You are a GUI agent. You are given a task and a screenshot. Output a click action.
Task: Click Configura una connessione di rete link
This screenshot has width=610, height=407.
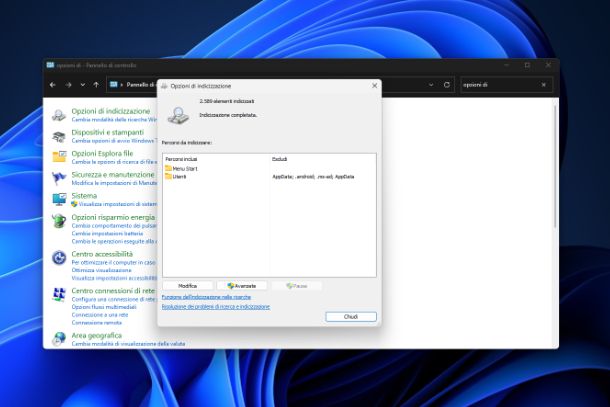point(114,299)
